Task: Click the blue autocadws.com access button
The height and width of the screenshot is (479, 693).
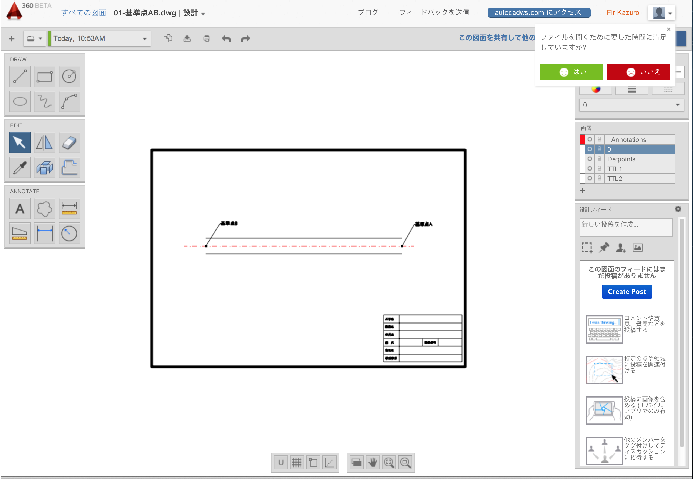Action: (539, 13)
